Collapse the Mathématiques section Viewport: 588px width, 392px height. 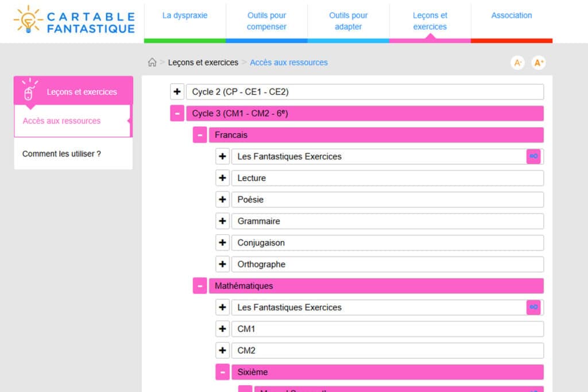pos(200,286)
